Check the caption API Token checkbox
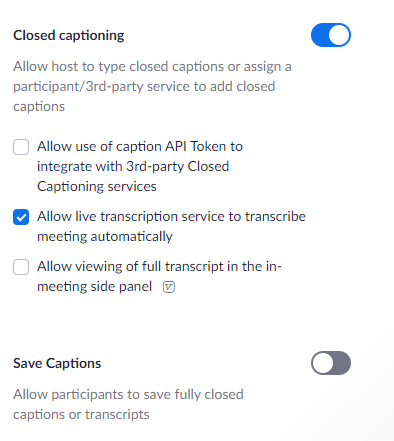 tap(21, 147)
